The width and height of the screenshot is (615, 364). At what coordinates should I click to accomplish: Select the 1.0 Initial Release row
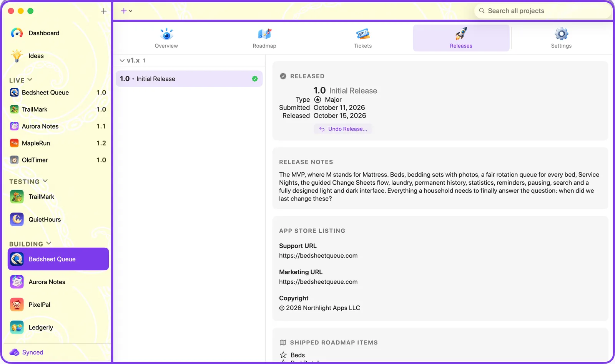click(189, 79)
